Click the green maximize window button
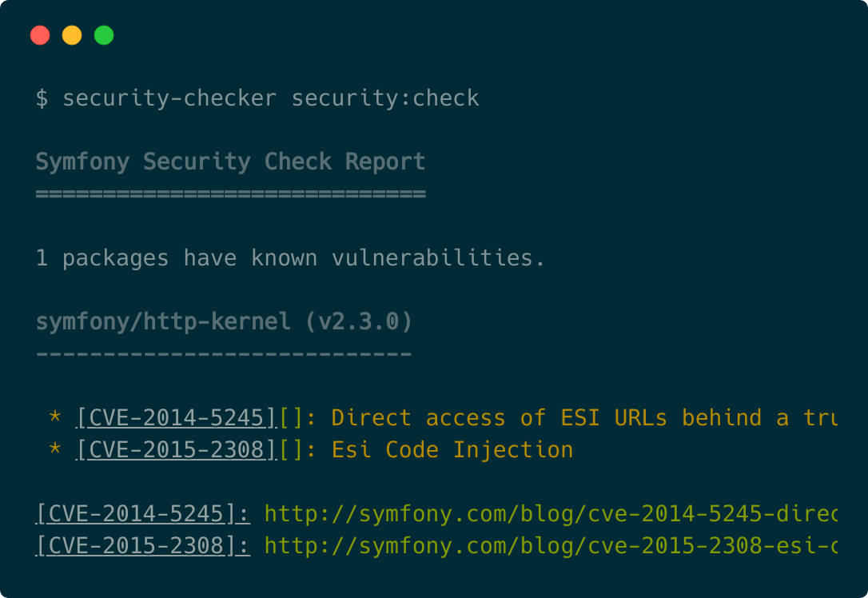This screenshot has width=868, height=598. 104,35
